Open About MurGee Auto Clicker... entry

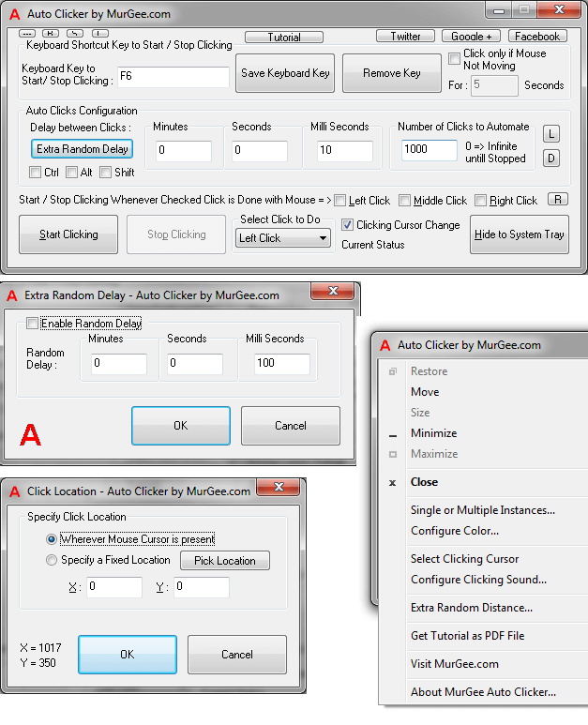pos(483,692)
